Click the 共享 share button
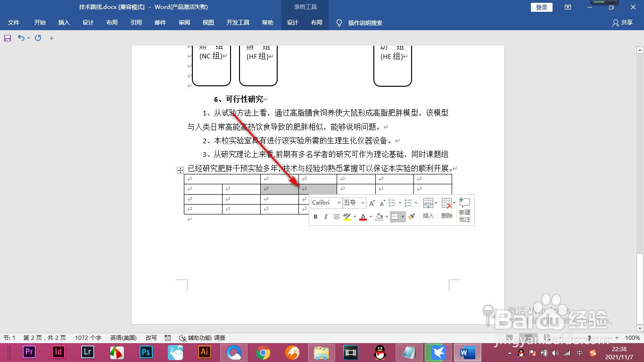644x362 pixels. tap(622, 23)
